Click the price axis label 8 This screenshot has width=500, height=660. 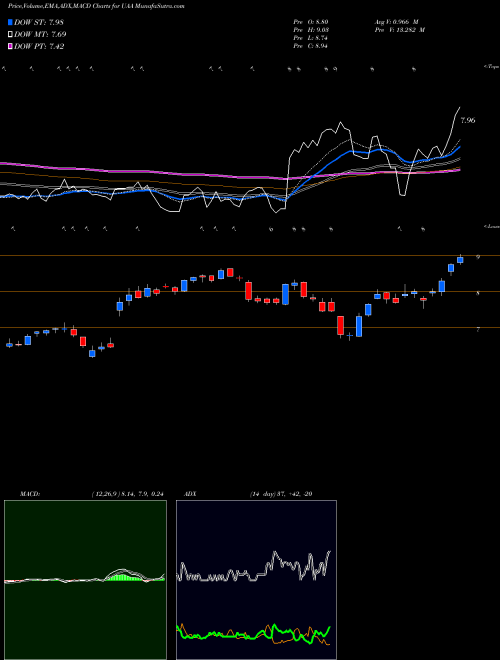[x=478, y=293]
